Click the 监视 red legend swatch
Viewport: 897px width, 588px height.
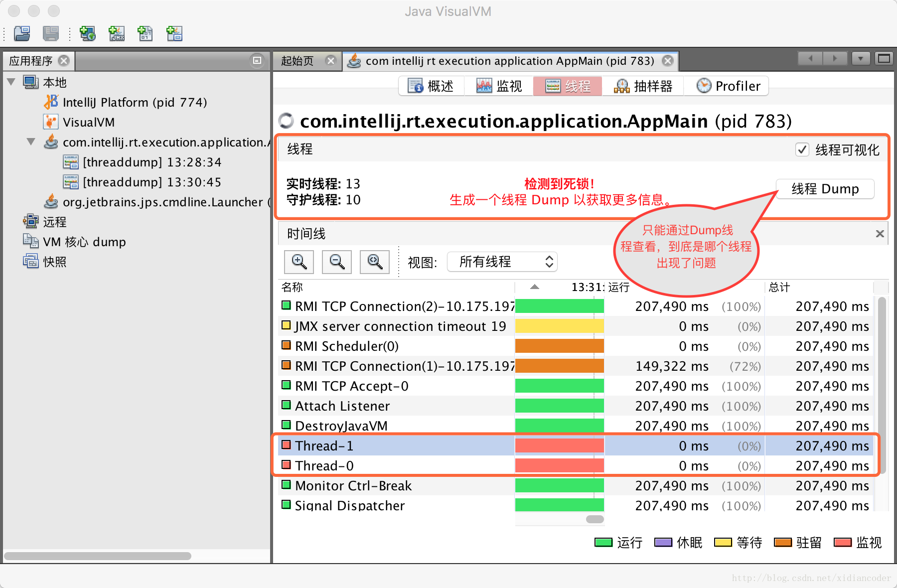843,542
